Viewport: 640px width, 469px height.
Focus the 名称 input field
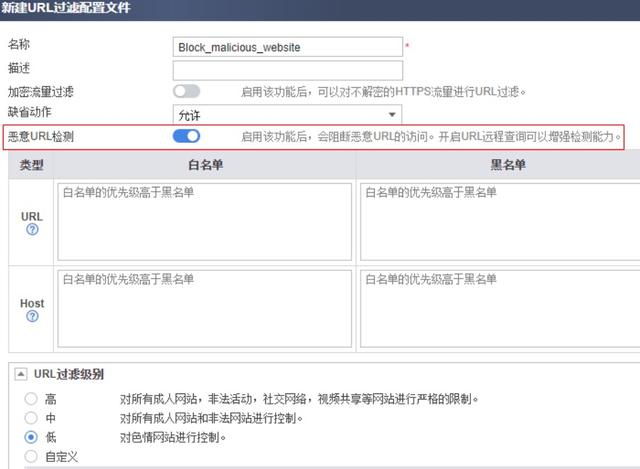point(288,47)
